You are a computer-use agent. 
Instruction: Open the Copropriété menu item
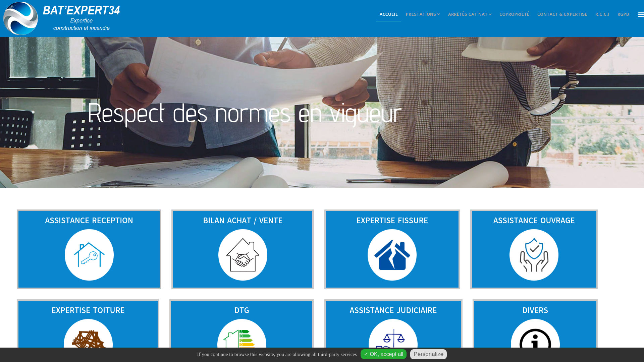pos(514,14)
